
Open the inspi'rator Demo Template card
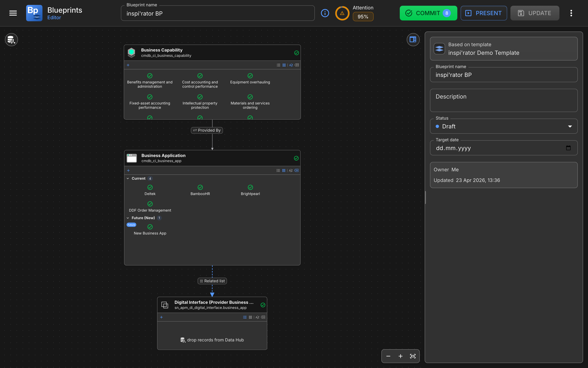[504, 49]
